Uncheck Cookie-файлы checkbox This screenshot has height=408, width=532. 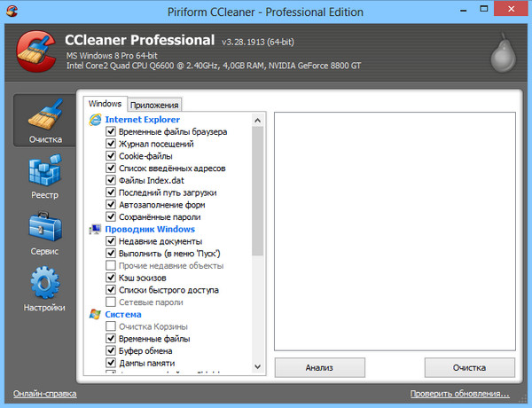[111, 156]
